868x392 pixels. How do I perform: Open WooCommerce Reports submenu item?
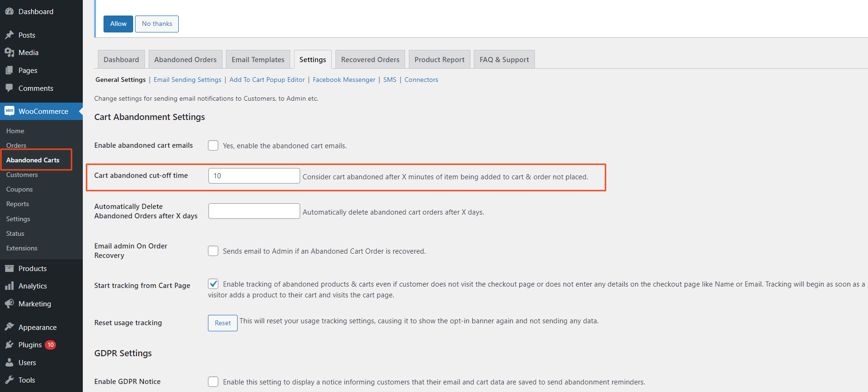pos(17,204)
